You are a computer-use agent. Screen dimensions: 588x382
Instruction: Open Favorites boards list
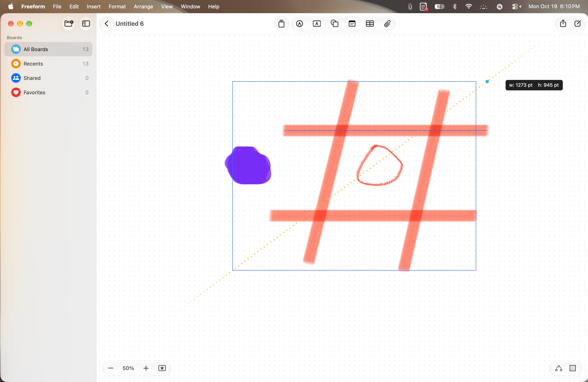point(48,92)
